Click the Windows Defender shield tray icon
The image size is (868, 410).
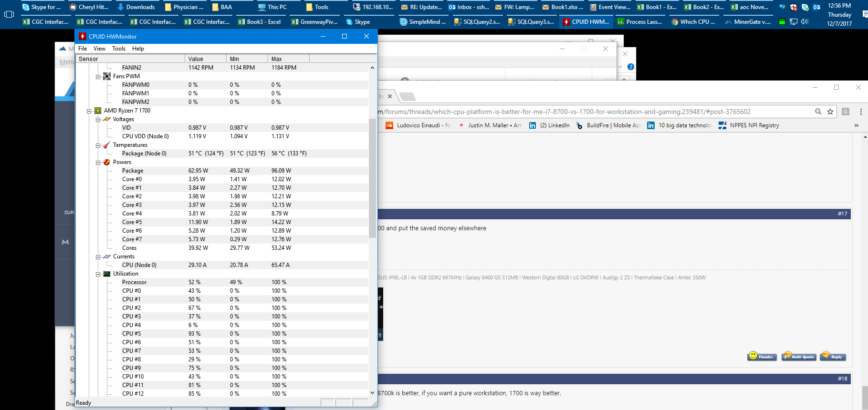pyautogui.click(x=794, y=7)
